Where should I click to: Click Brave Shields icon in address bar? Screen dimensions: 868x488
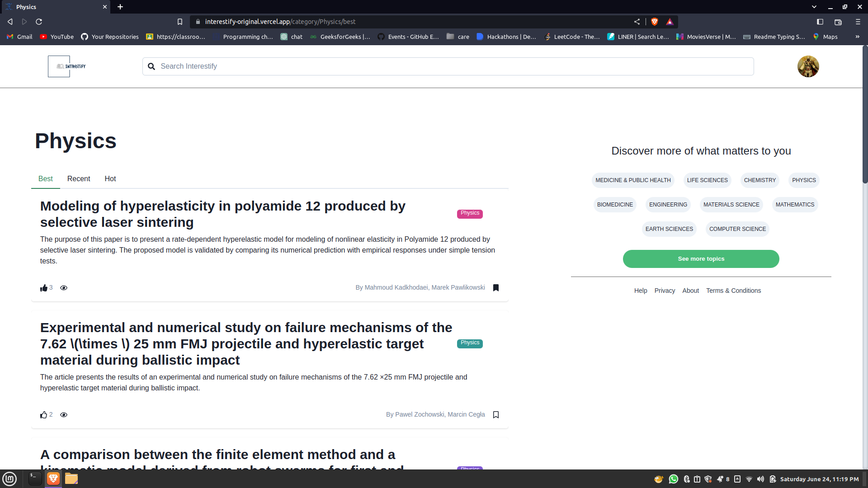click(x=655, y=22)
